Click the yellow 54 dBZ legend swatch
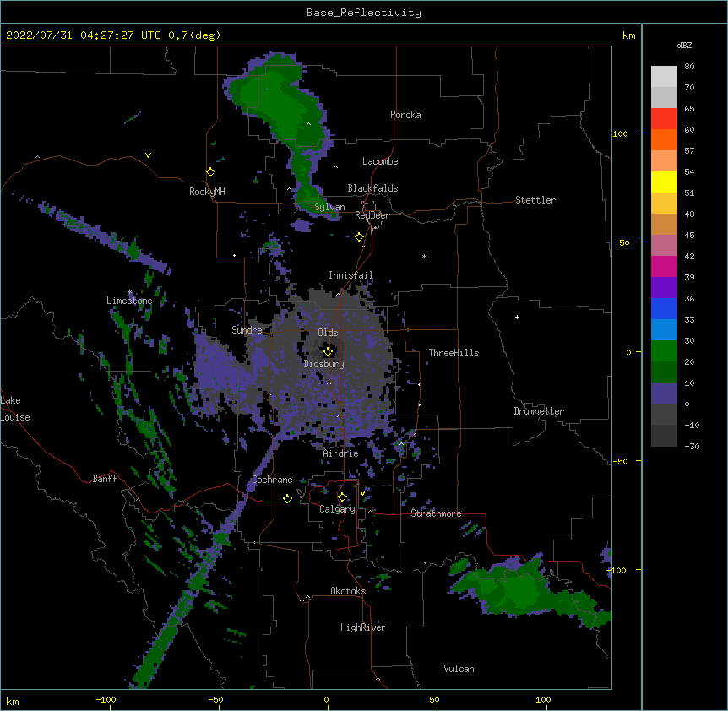This screenshot has height=711, width=728. (x=664, y=182)
